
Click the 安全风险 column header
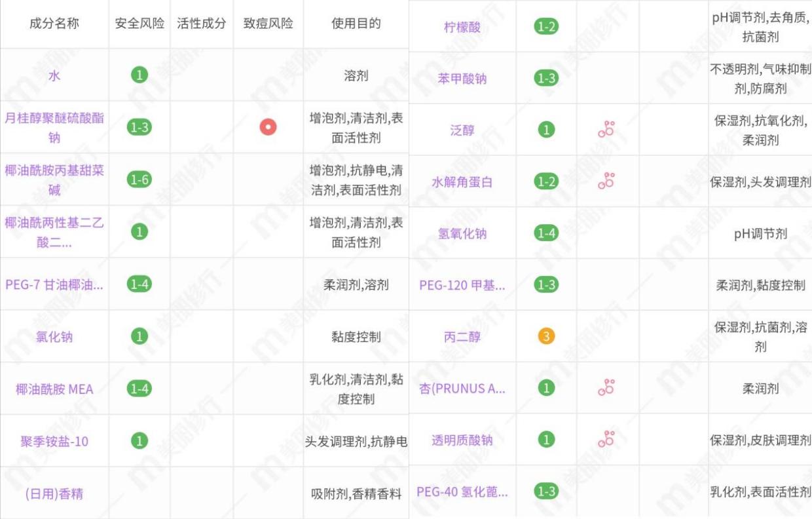point(139,24)
